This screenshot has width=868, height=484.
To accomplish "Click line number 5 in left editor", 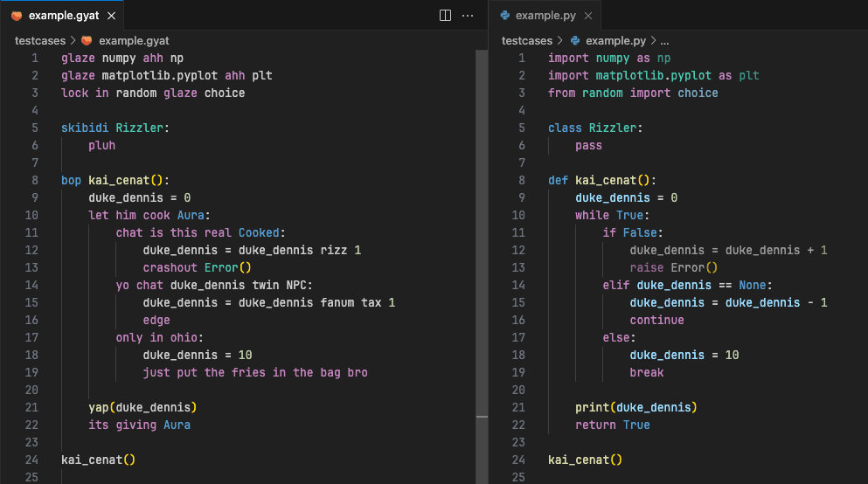I will coord(35,128).
